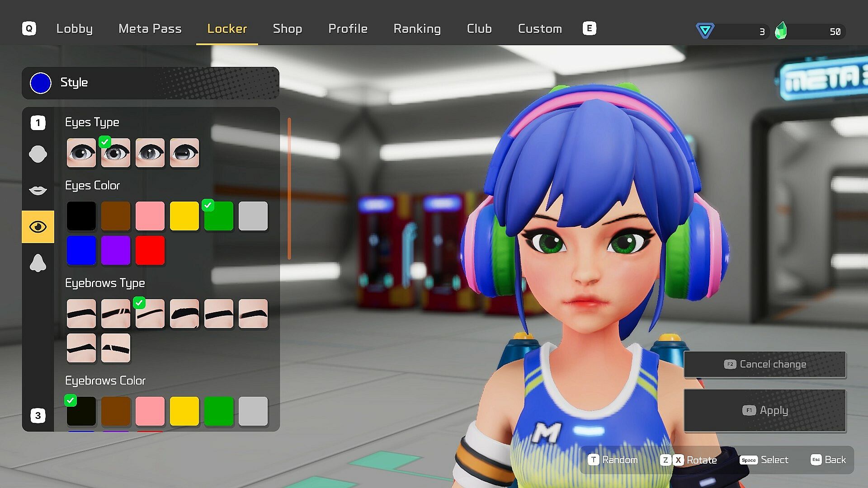Viewport: 868px width, 488px height.
Task: Open the nose customization category
Action: [38, 263]
